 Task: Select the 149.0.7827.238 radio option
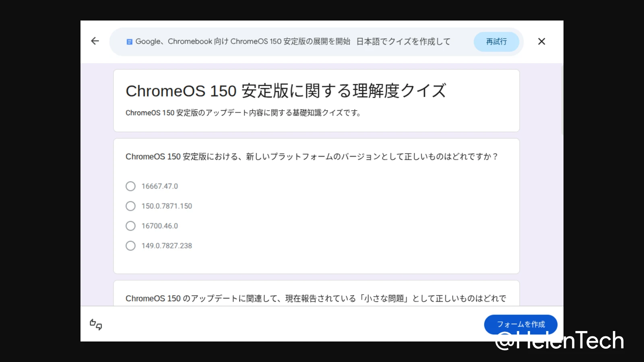[x=130, y=246]
